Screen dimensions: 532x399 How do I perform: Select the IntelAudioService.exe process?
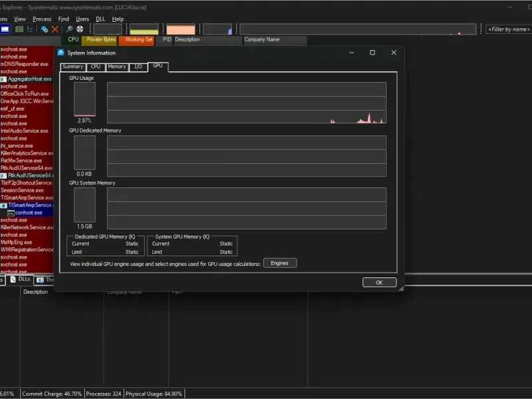tap(27, 131)
